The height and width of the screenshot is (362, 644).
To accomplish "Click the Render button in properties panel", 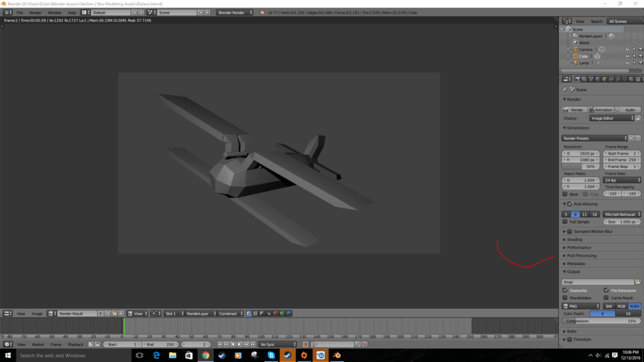I will (x=574, y=110).
